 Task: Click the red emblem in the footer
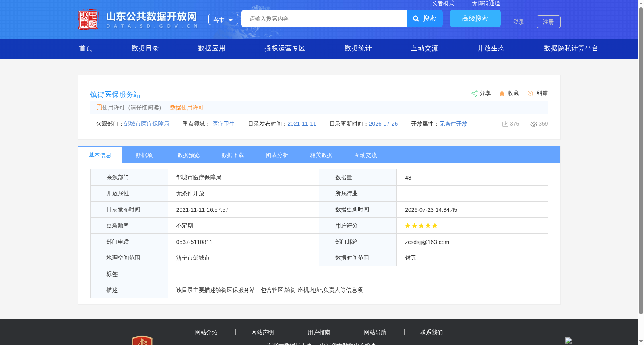142,340
